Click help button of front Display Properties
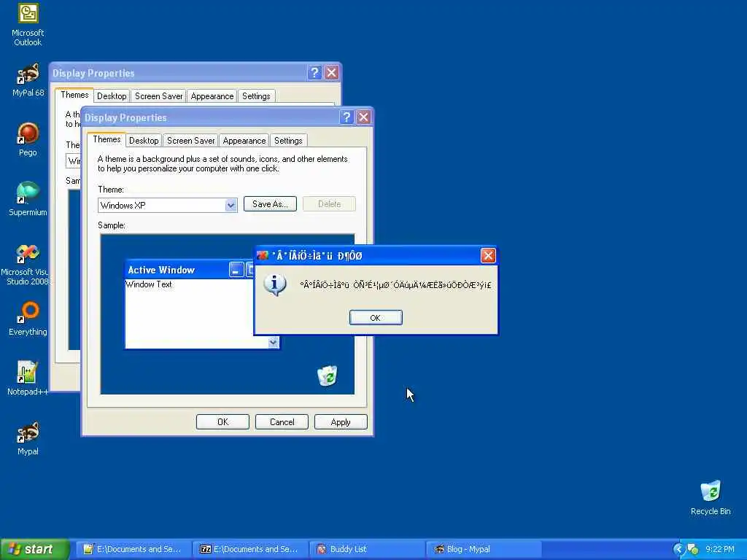Screen dimensions: 747x560 tap(347, 117)
